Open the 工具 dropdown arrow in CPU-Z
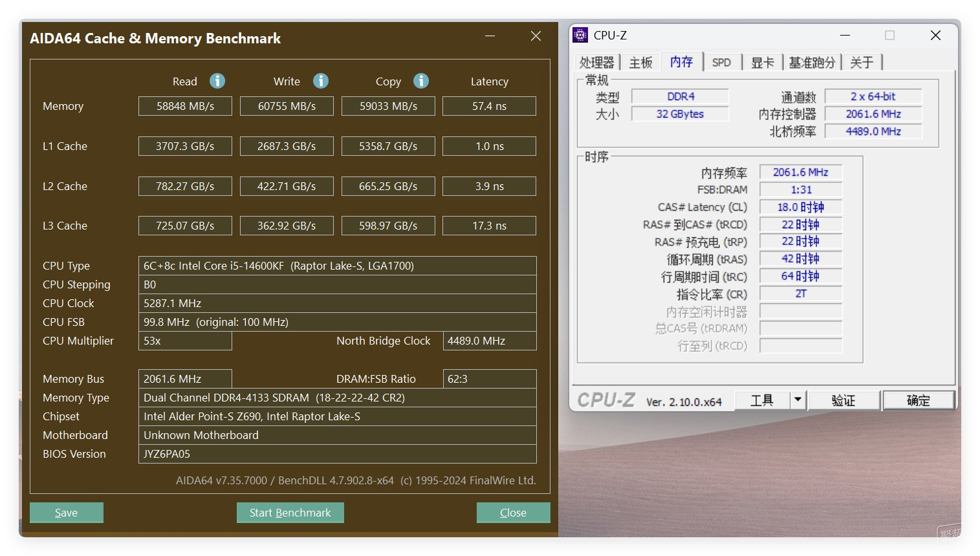This screenshot has height=556, width=980. [798, 400]
